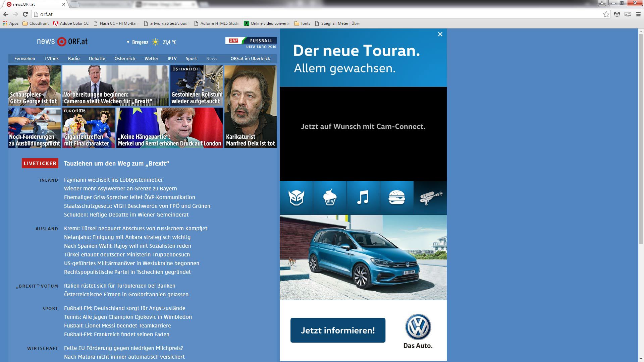Open Fette EU-Förderung gegen niedrigen Milchpreis
644x362 pixels.
[123, 348]
